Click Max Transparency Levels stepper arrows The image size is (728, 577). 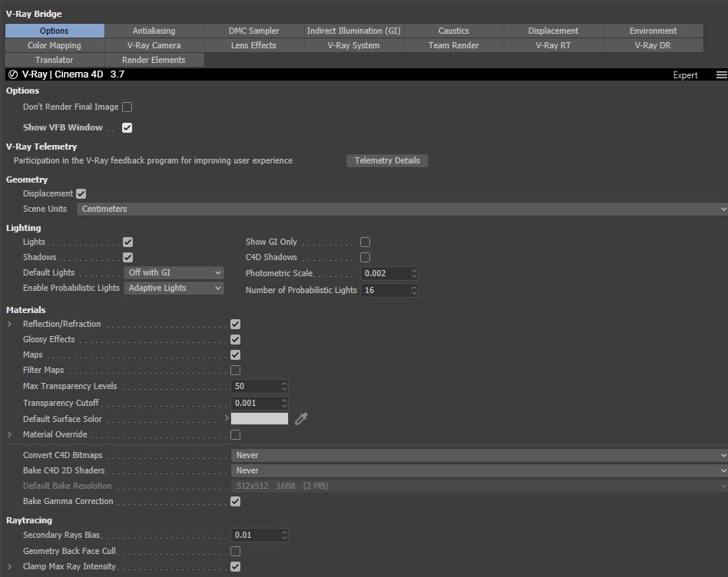[x=285, y=387]
